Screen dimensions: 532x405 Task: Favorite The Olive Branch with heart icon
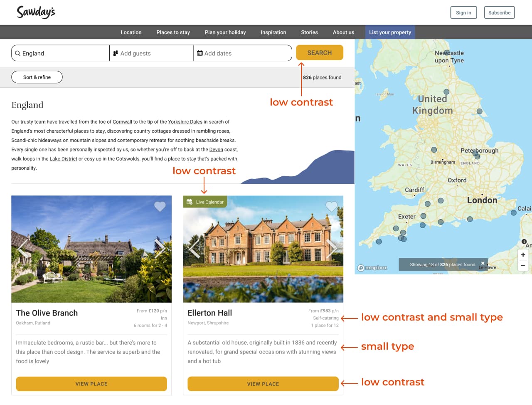160,206
